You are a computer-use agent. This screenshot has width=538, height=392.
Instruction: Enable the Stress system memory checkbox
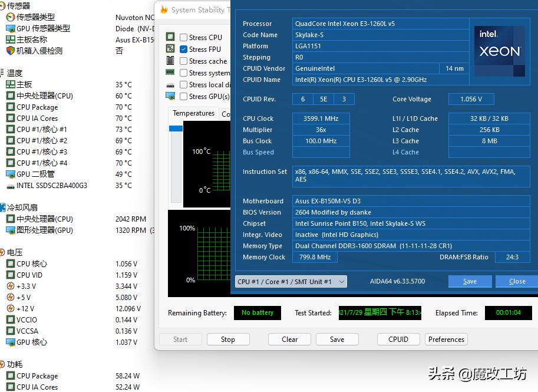pyautogui.click(x=184, y=73)
